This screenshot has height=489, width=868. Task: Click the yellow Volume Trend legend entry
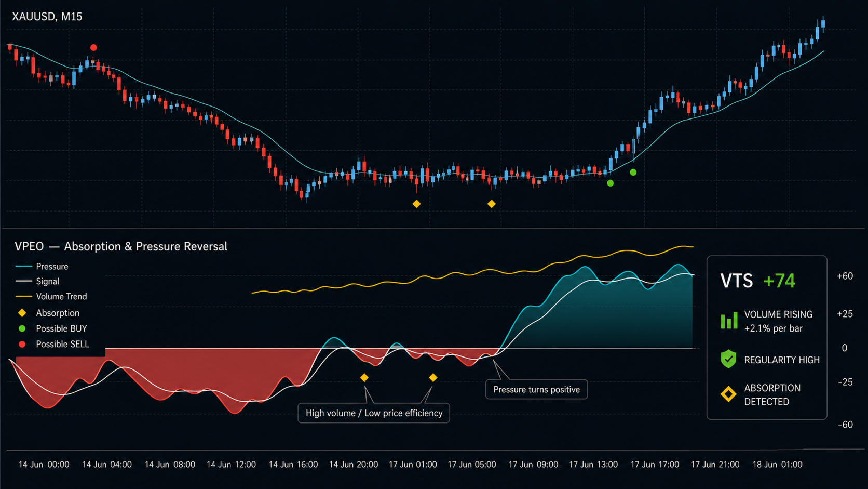[x=51, y=296]
